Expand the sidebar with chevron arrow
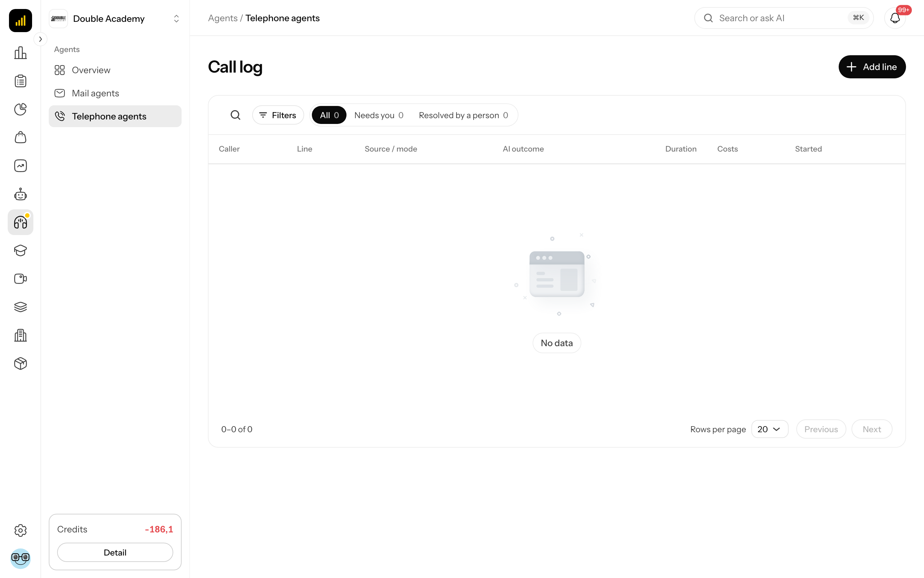924x578 pixels. pyautogui.click(x=40, y=39)
